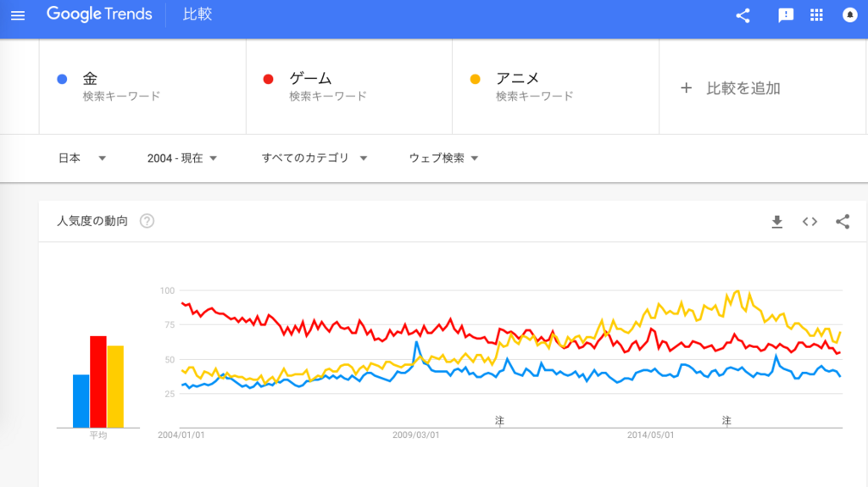Open the 2004 - 現在 date range dropdown
The width and height of the screenshot is (868, 487).
[182, 158]
